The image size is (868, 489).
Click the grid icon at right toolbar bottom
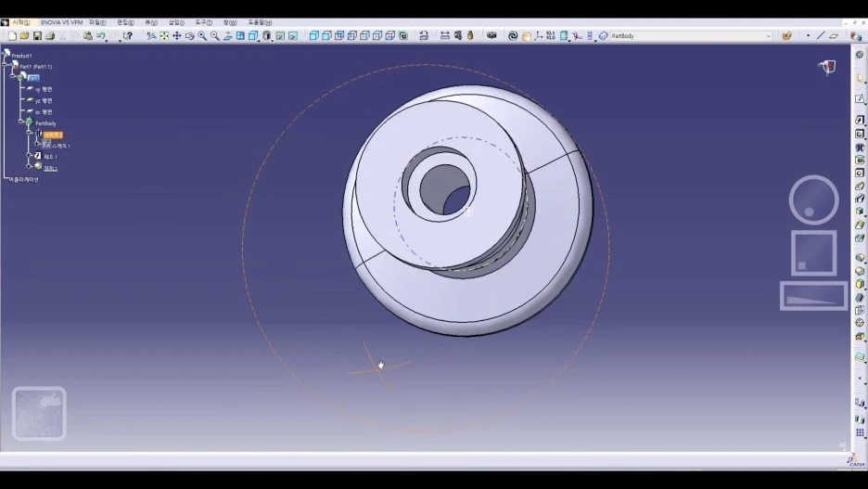click(860, 433)
